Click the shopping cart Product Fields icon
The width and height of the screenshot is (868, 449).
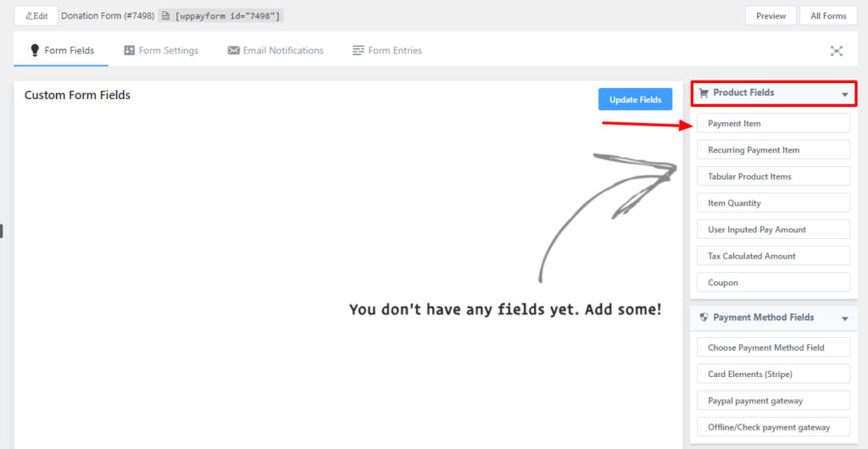click(x=704, y=93)
